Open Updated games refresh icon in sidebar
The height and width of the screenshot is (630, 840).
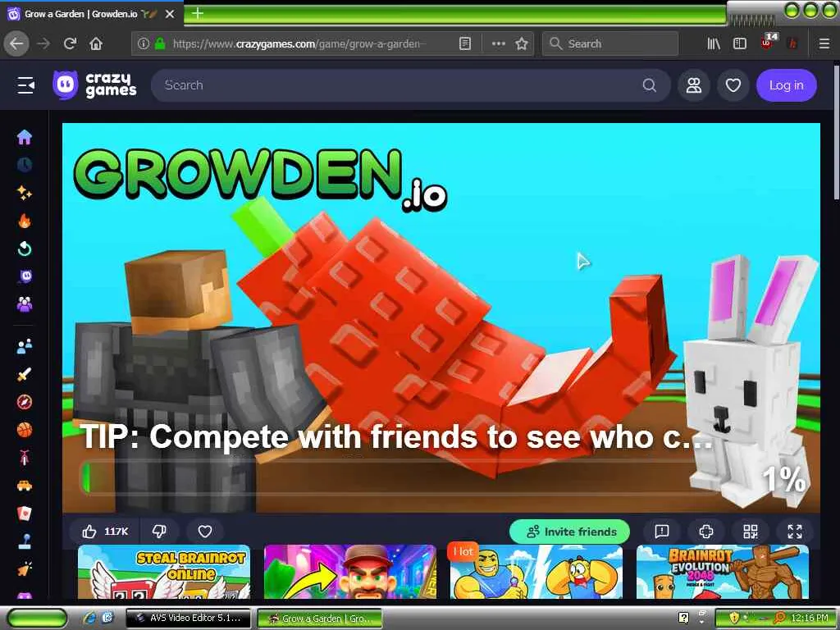[25, 249]
